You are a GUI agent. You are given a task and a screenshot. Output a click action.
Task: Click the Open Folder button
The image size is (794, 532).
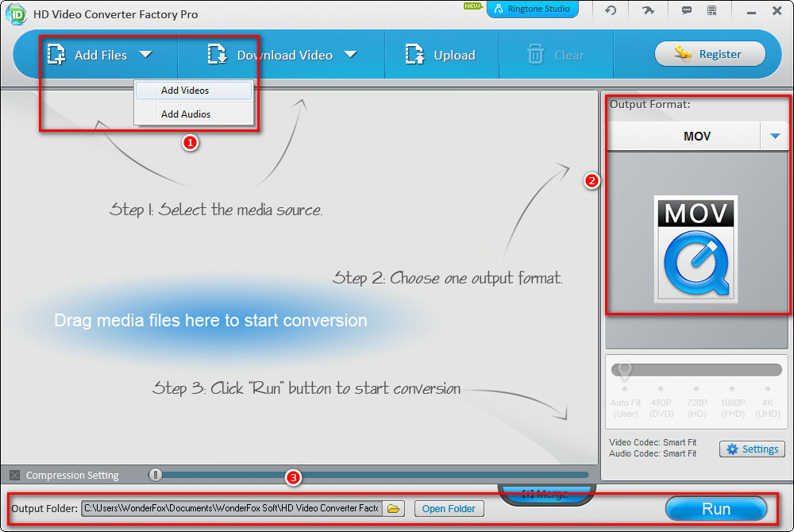[449, 509]
